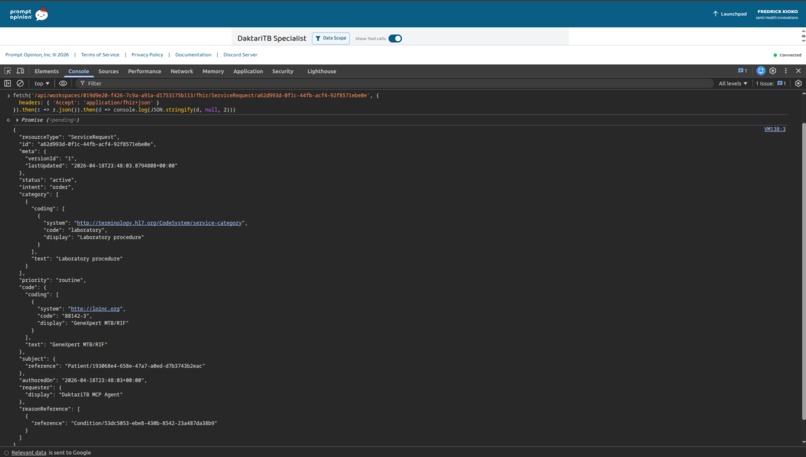Open DevTools settings gear icon
Image resolution: width=806 pixels, height=457 pixels.
[773, 71]
